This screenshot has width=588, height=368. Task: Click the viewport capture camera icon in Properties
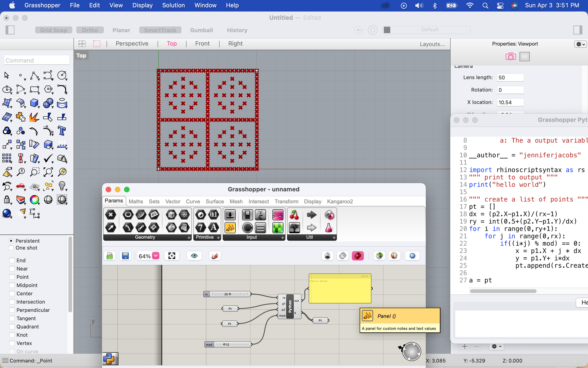point(511,56)
